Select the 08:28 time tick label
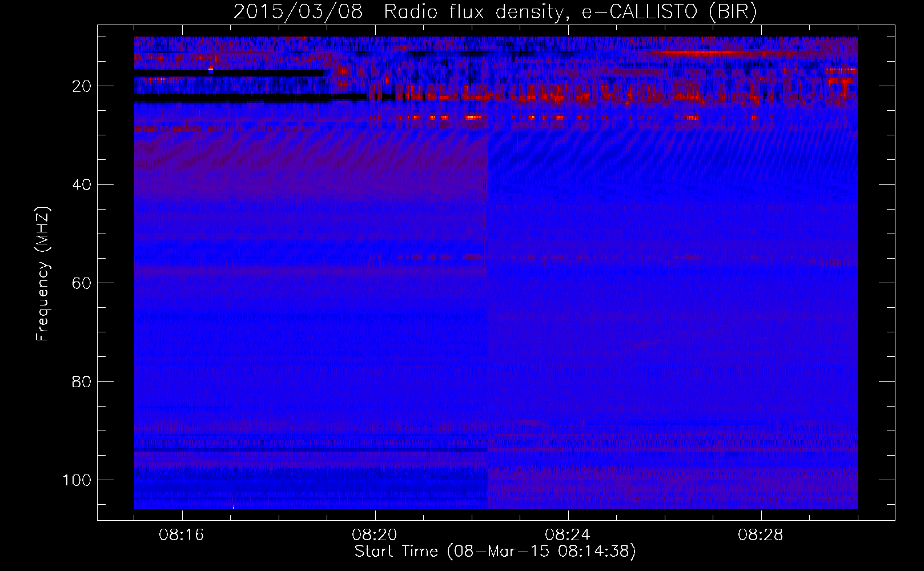924x571 pixels. click(761, 535)
